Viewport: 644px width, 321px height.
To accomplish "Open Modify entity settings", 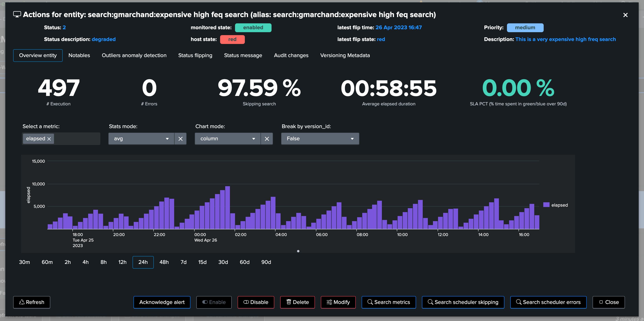I will pyautogui.click(x=338, y=302).
